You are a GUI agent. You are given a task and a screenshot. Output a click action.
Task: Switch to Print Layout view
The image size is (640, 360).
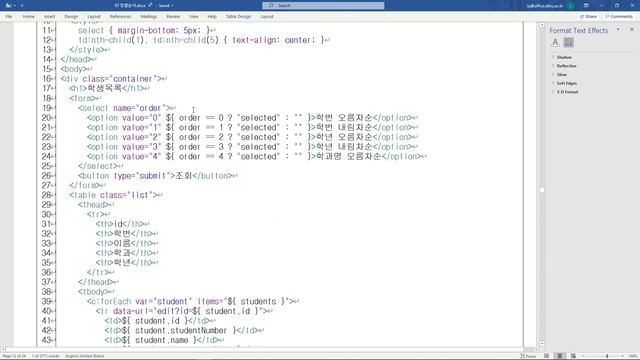click(560, 356)
